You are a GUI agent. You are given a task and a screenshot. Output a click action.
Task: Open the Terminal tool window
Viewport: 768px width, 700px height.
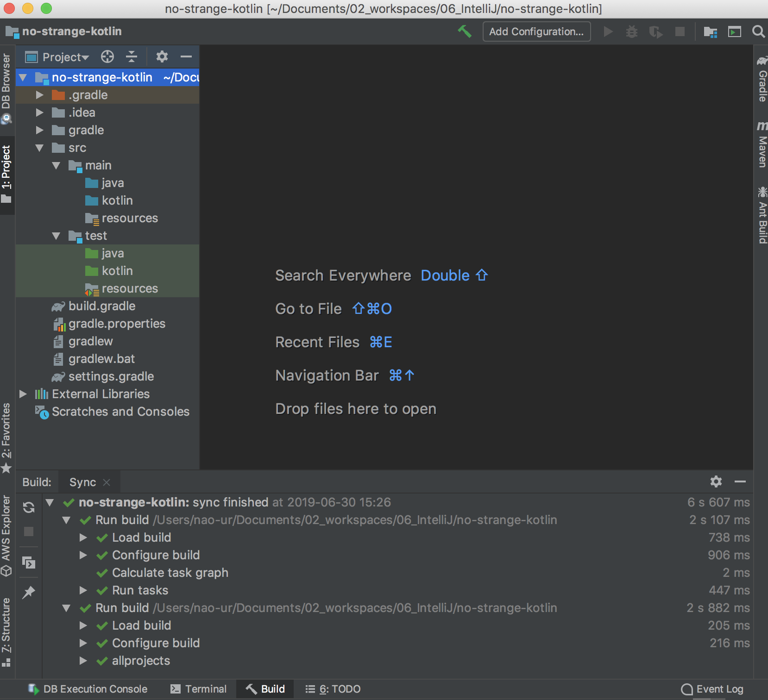(198, 689)
